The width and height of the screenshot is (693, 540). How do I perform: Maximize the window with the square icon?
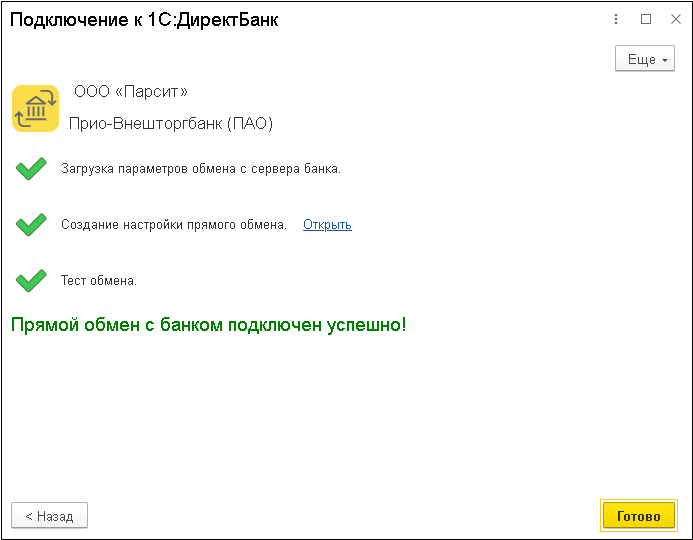[646, 19]
